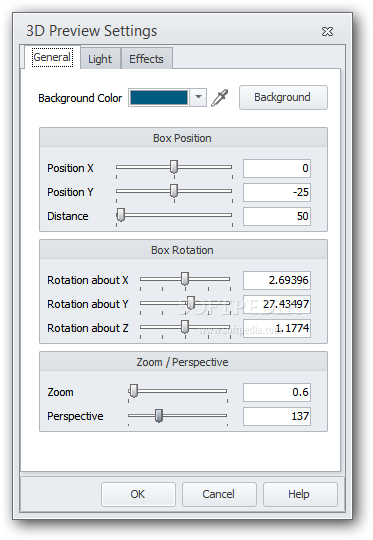Image resolution: width=373 pixels, height=540 pixels.
Task: Click the blue background color swatch
Action: pyautogui.click(x=159, y=97)
